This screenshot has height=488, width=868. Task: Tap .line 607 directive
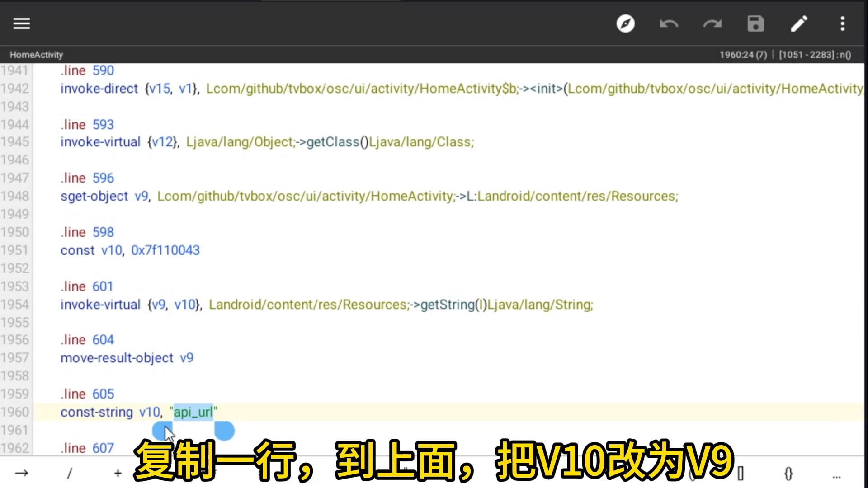coord(87,448)
